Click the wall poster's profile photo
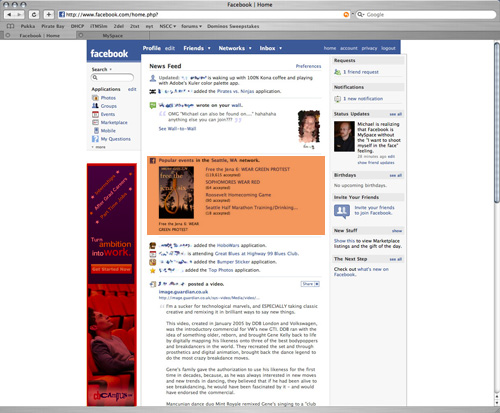500x413 pixels. [309, 126]
